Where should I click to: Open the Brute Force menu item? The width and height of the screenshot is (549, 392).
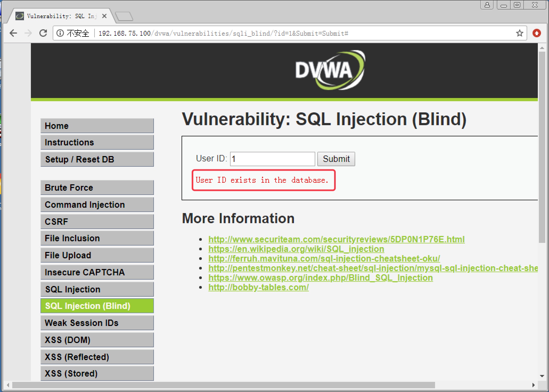point(97,187)
